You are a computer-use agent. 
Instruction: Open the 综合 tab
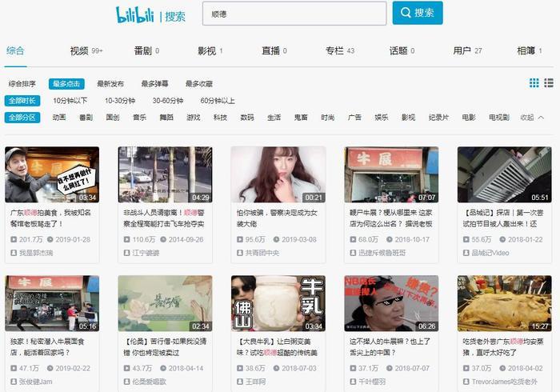click(x=15, y=50)
